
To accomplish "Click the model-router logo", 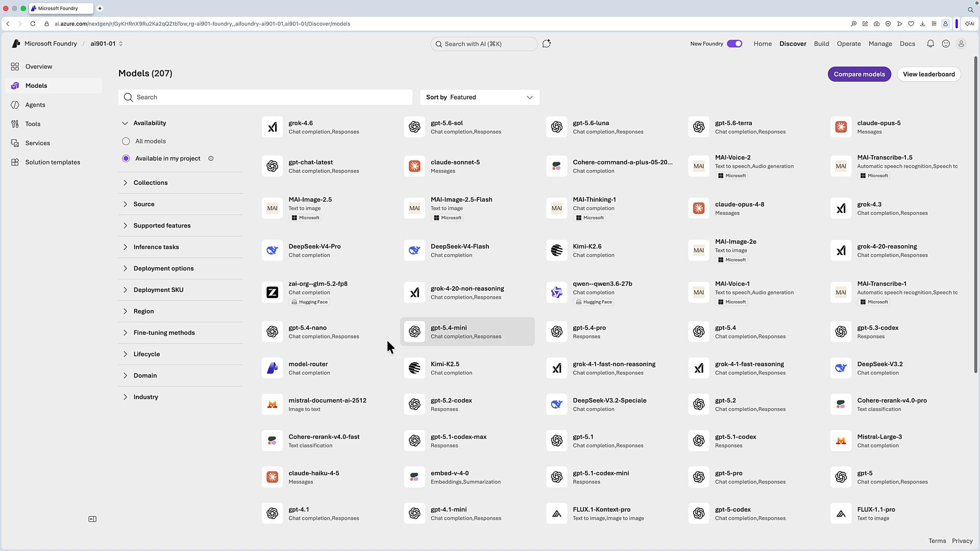I will tap(273, 368).
